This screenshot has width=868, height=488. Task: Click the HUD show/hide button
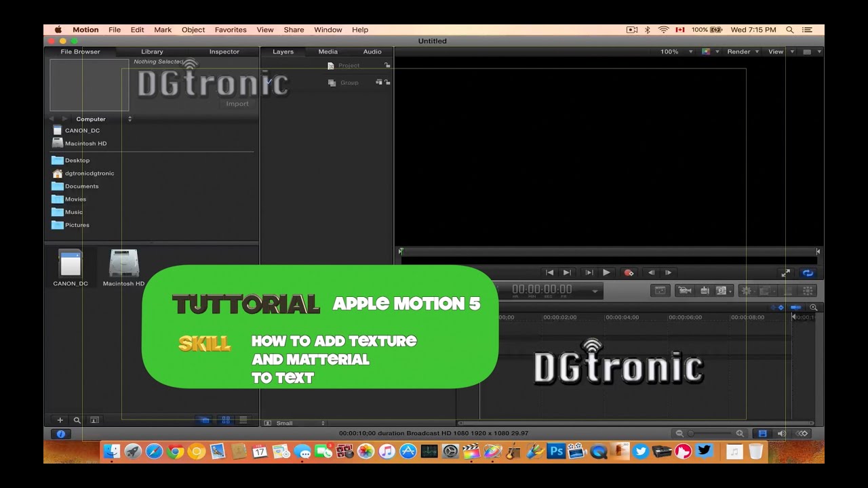coord(660,290)
